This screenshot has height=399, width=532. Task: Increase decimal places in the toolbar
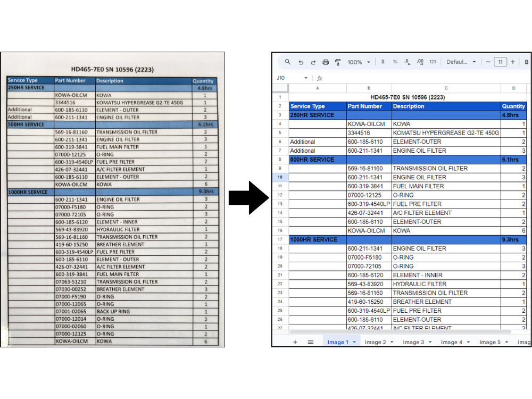point(420,62)
